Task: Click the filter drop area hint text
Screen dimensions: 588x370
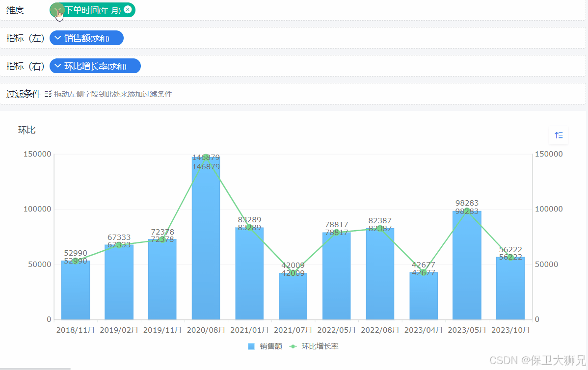Action: pos(113,94)
